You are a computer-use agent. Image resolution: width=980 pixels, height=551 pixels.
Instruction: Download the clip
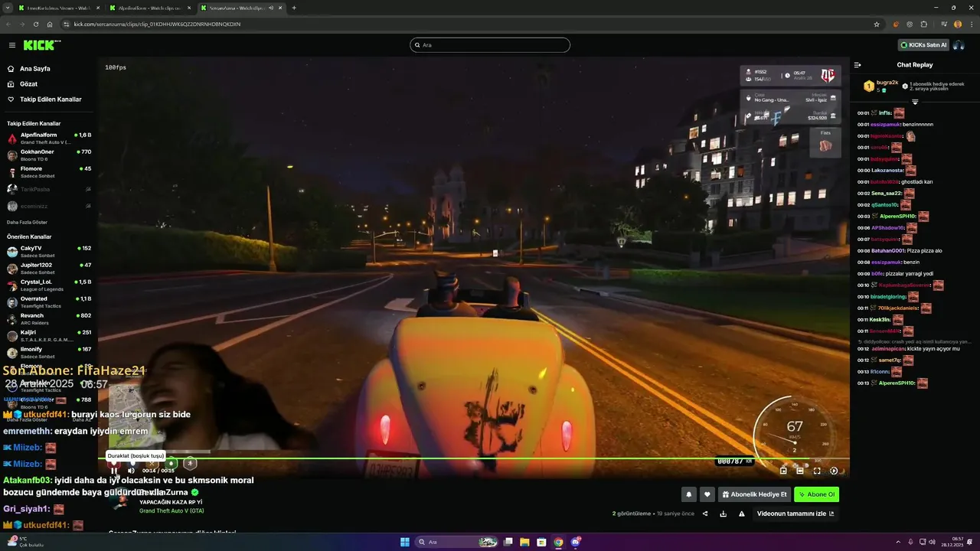(x=724, y=514)
